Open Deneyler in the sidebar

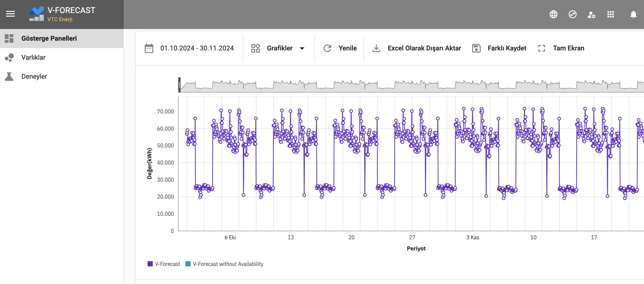pos(34,76)
